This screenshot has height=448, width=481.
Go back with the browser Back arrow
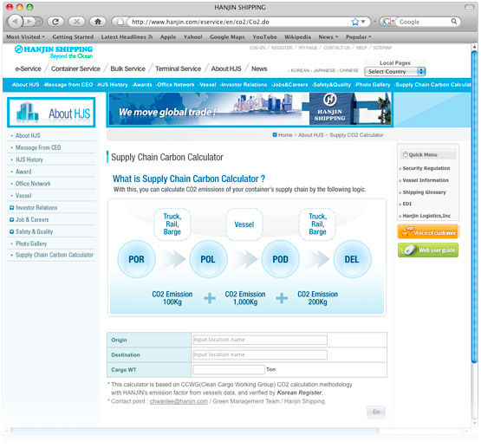click(x=15, y=22)
